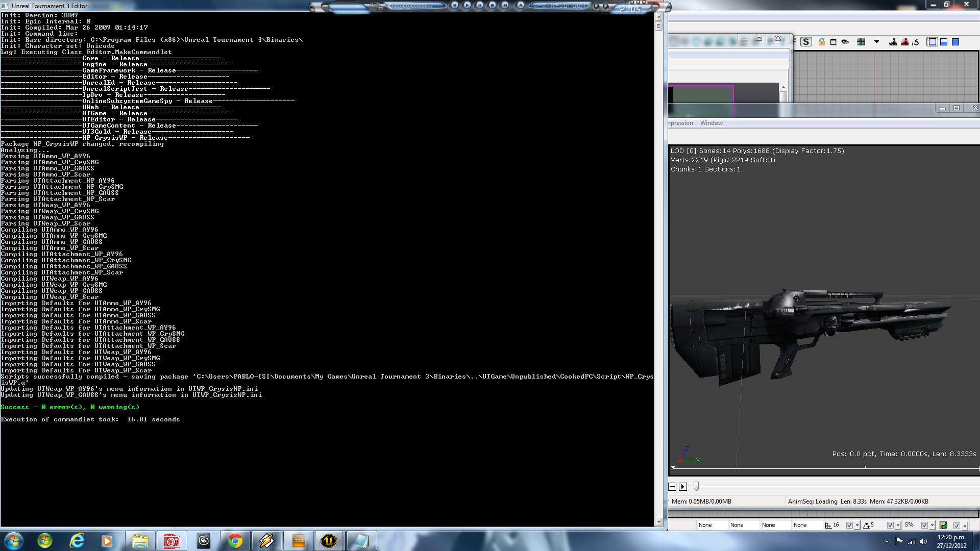Click the red joystick play icon
Image resolution: width=980 pixels, height=551 pixels.
pos(904,42)
